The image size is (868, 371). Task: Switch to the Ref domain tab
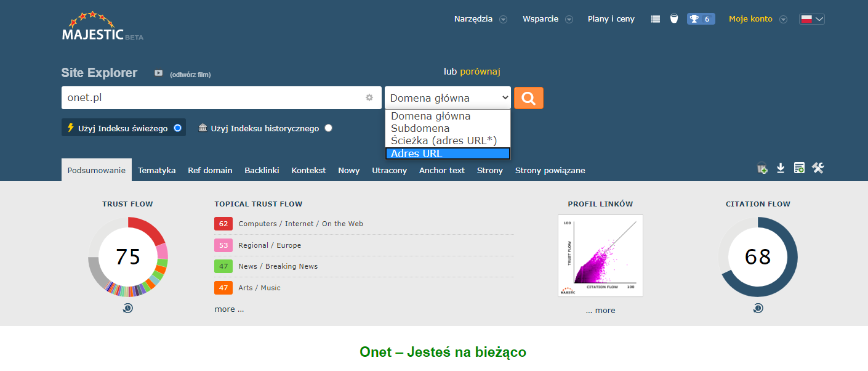pos(210,170)
